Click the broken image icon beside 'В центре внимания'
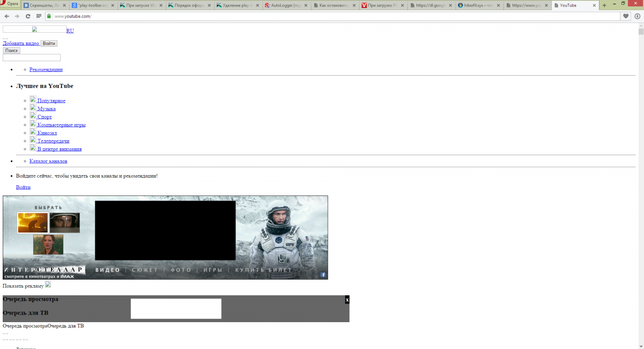 coord(33,148)
